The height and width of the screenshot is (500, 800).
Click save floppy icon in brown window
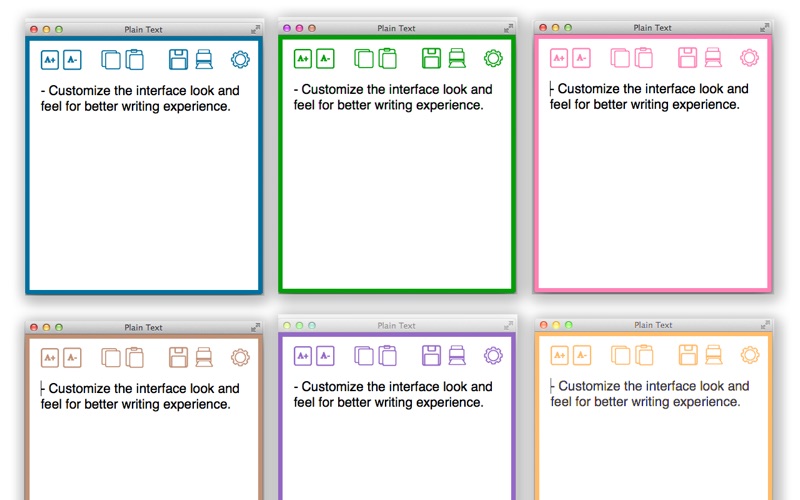(178, 357)
